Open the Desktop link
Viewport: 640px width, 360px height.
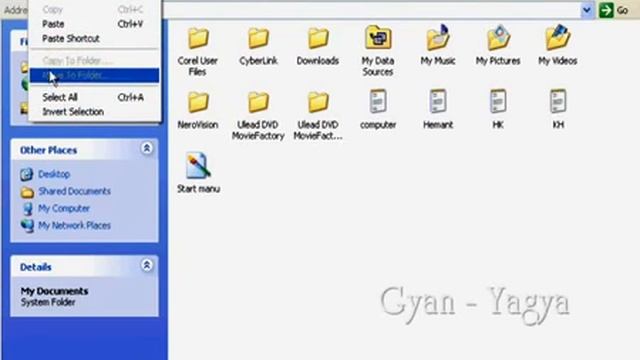point(54,174)
